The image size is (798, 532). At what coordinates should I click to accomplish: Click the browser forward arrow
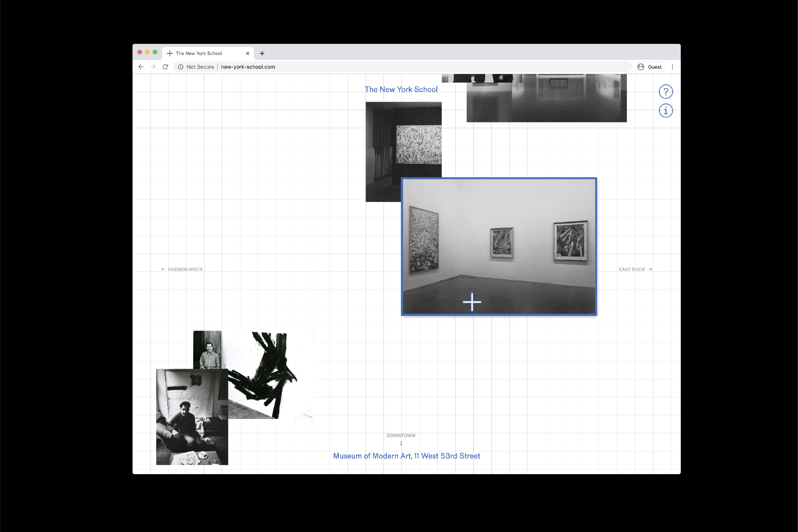pyautogui.click(x=153, y=67)
